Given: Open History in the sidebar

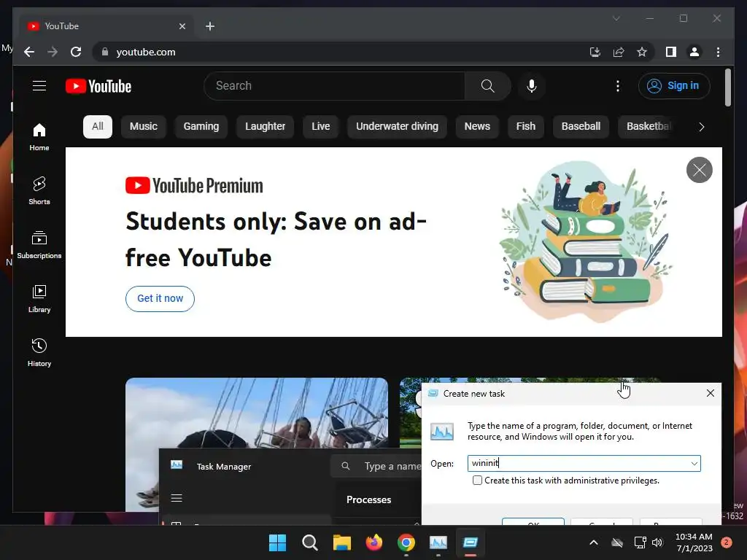Looking at the screenshot, I should (39, 353).
